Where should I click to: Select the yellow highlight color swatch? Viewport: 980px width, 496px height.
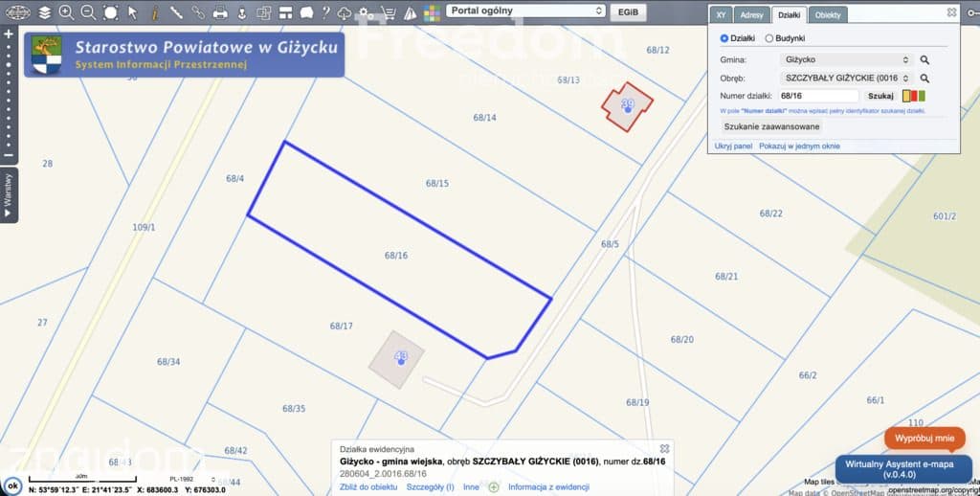tap(906, 96)
